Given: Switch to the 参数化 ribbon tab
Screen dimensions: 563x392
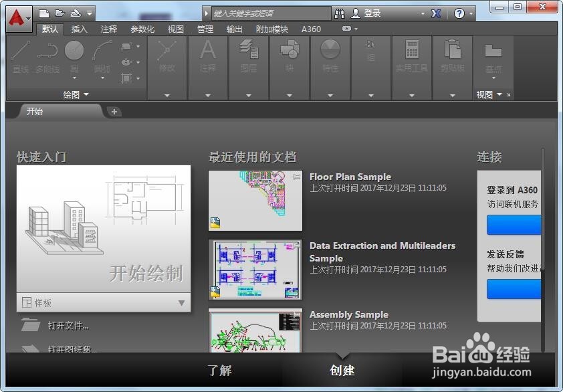Looking at the screenshot, I should [142, 29].
